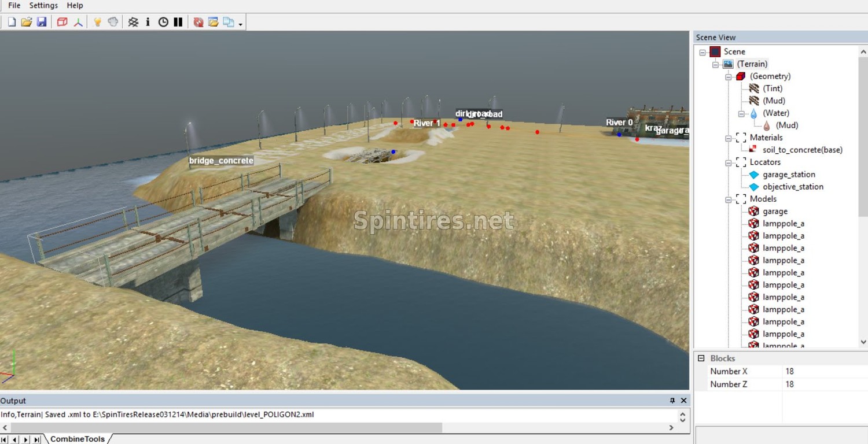Click the open folder toolbar icon
This screenshot has width=868, height=444.
[x=26, y=22]
